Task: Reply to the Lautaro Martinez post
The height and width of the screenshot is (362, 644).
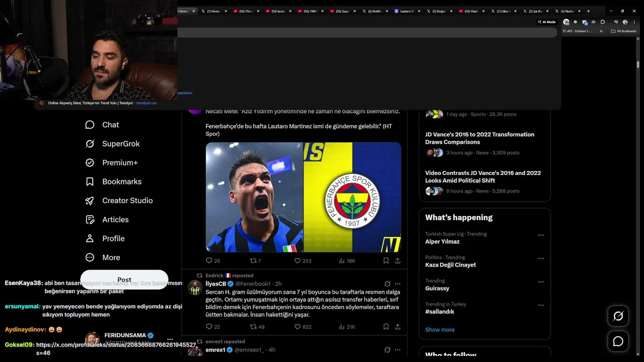Action: (213, 260)
